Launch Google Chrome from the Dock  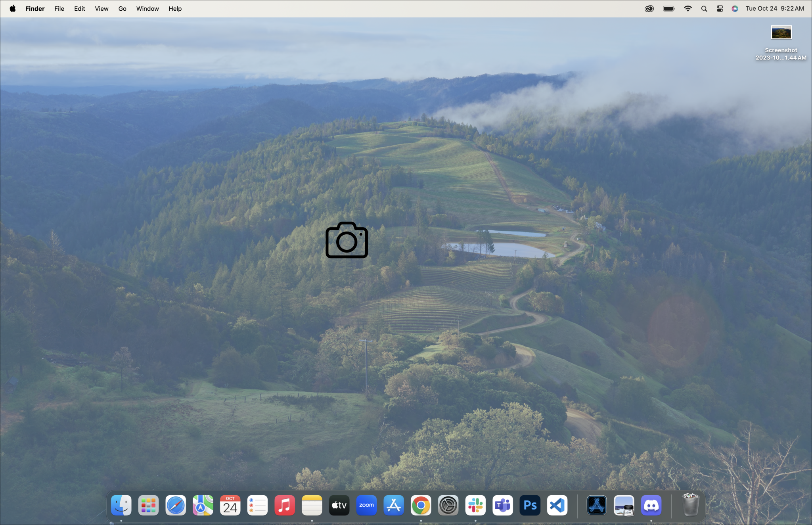click(x=421, y=505)
